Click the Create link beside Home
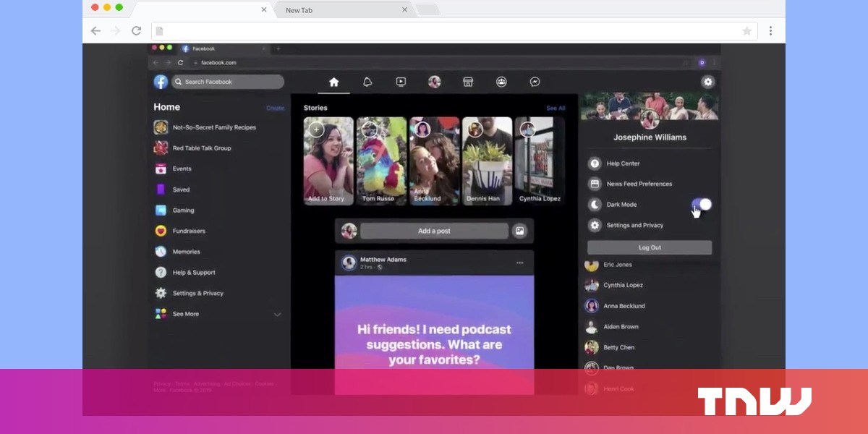The height and width of the screenshot is (434, 868). [x=275, y=109]
